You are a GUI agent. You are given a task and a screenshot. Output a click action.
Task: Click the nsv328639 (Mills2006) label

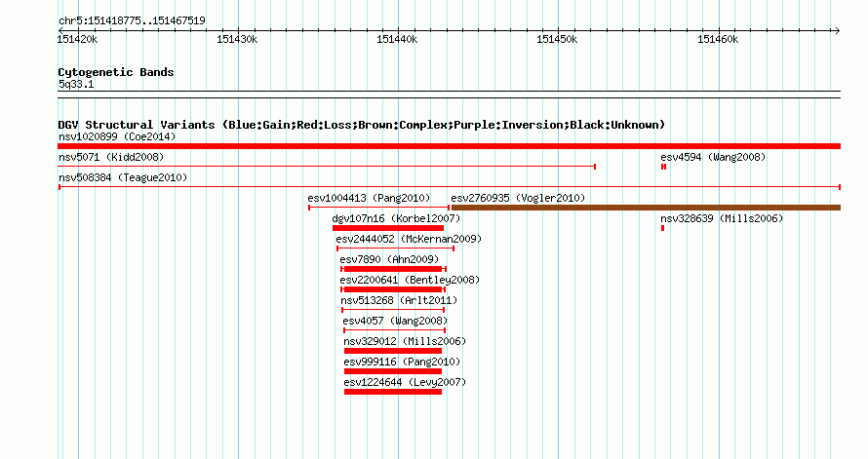(x=722, y=218)
